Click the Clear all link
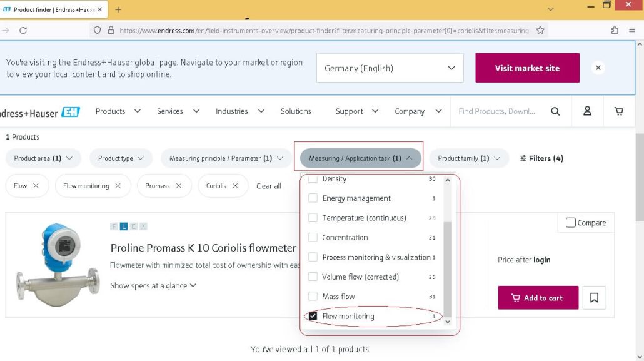This screenshot has height=361, width=644. [x=269, y=186]
